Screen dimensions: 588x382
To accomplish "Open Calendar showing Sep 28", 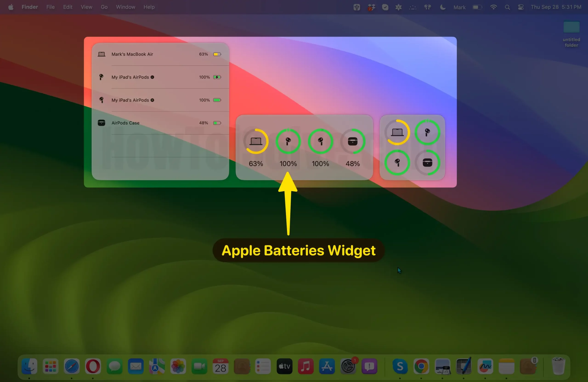I will tap(221, 366).
